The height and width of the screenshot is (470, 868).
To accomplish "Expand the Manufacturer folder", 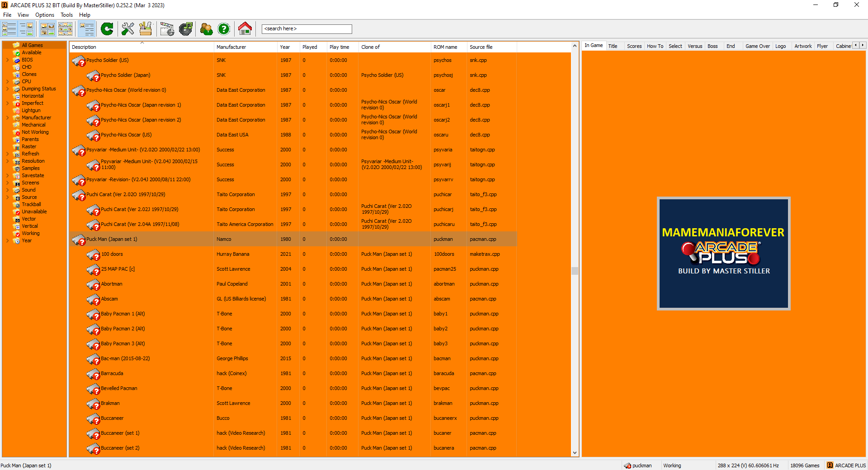I will pos(7,117).
